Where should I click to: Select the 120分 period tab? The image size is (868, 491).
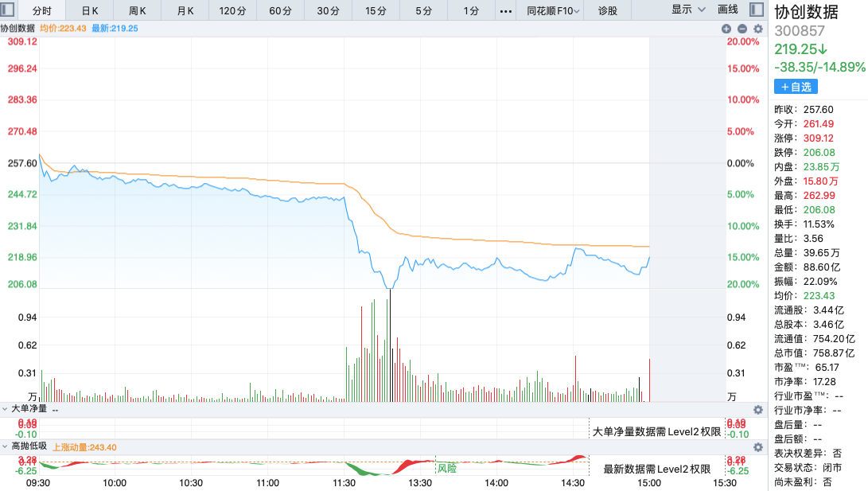232,10
